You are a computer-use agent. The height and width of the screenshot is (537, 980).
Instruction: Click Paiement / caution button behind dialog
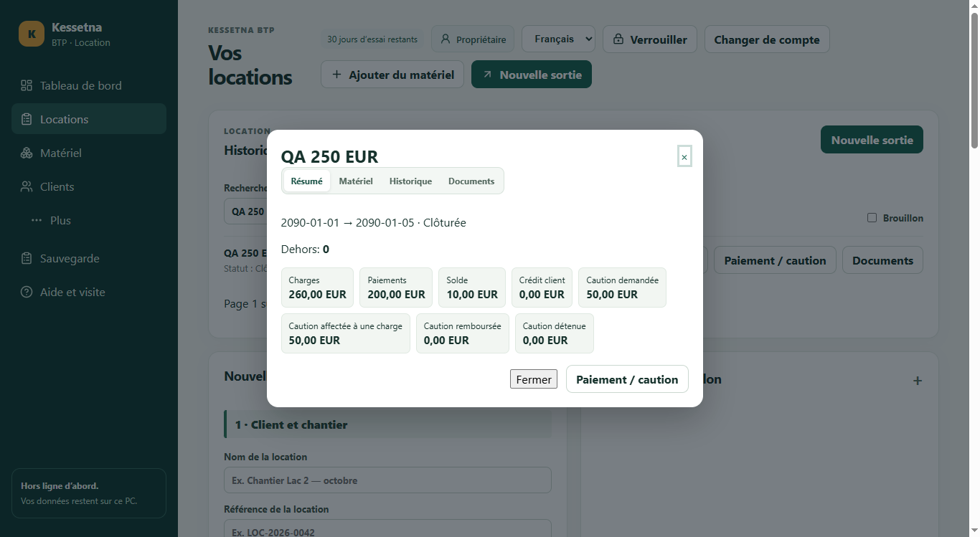tap(775, 260)
